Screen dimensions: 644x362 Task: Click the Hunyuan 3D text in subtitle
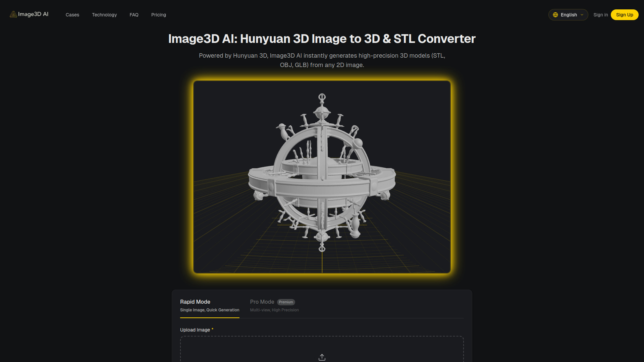pos(250,56)
